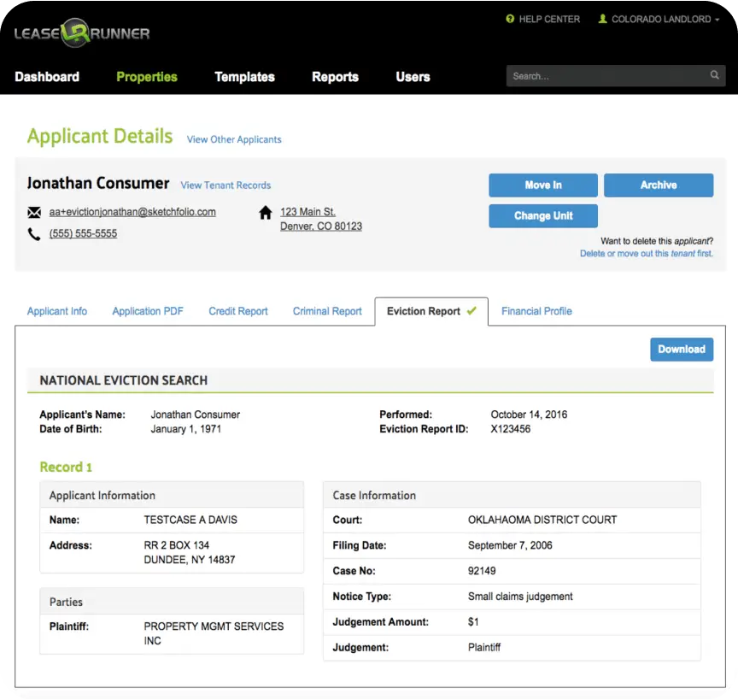Focus the search input field
The width and height of the screenshot is (738, 700).
[608, 76]
